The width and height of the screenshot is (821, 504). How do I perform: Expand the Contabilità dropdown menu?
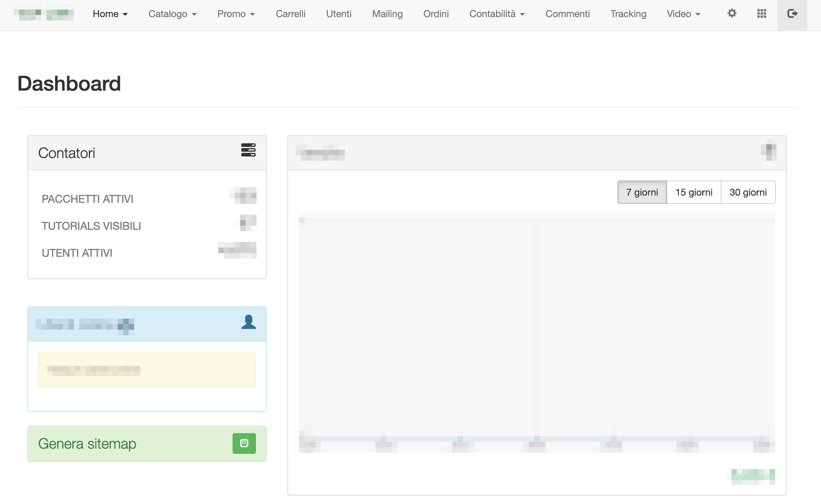497,14
